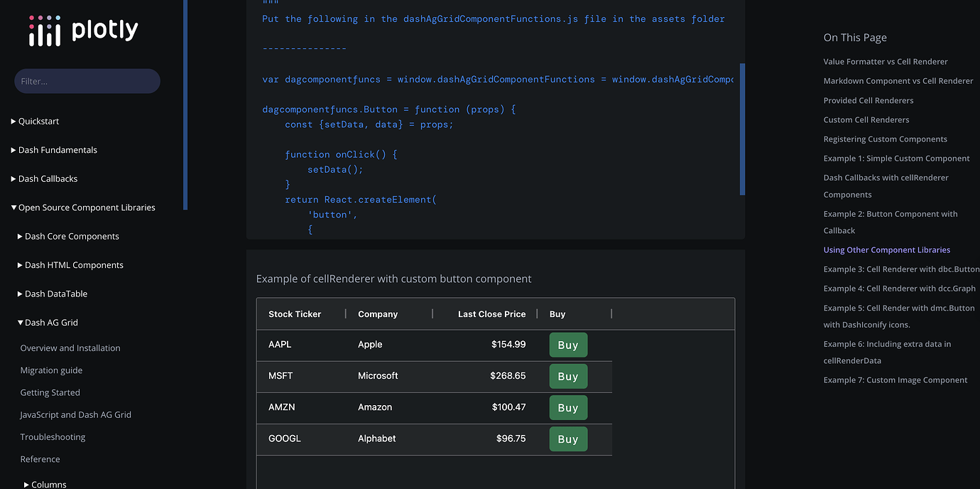
Task: Click the code block vertical scrollbar
Action: (x=742, y=129)
